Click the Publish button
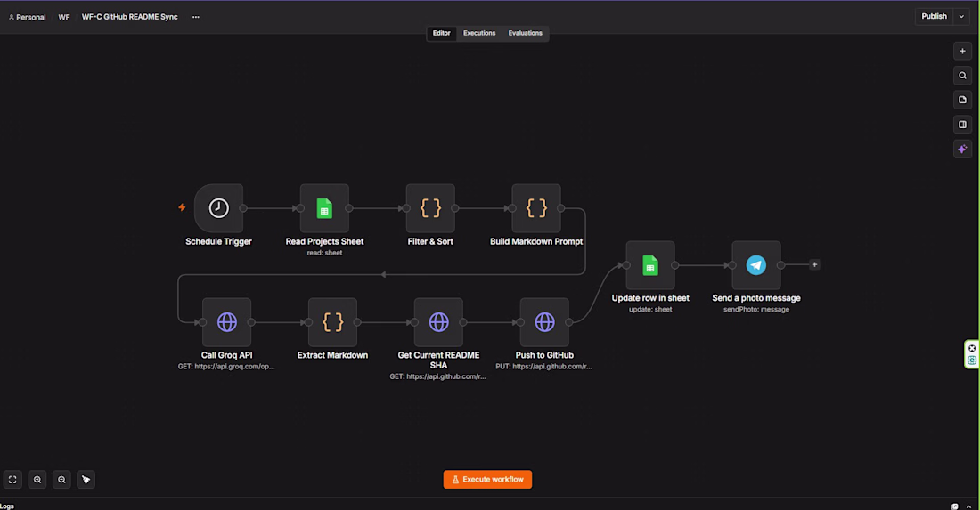Screen dimensions: 980x510 click(934, 17)
